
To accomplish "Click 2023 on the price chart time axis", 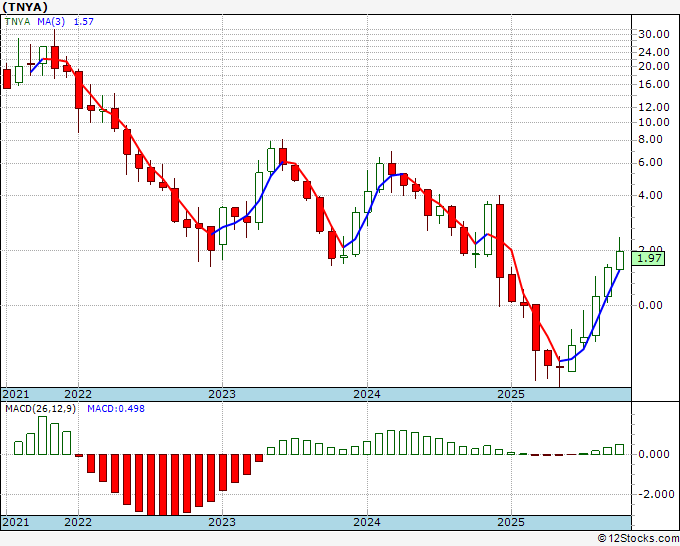I will pos(222,394).
